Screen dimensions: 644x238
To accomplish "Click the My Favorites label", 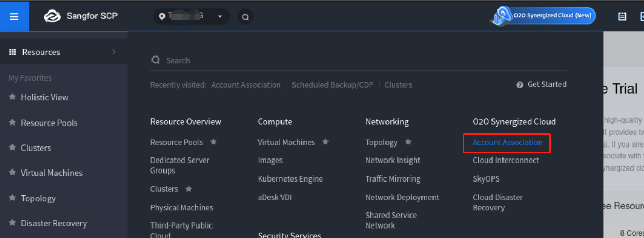I will 30,78.
